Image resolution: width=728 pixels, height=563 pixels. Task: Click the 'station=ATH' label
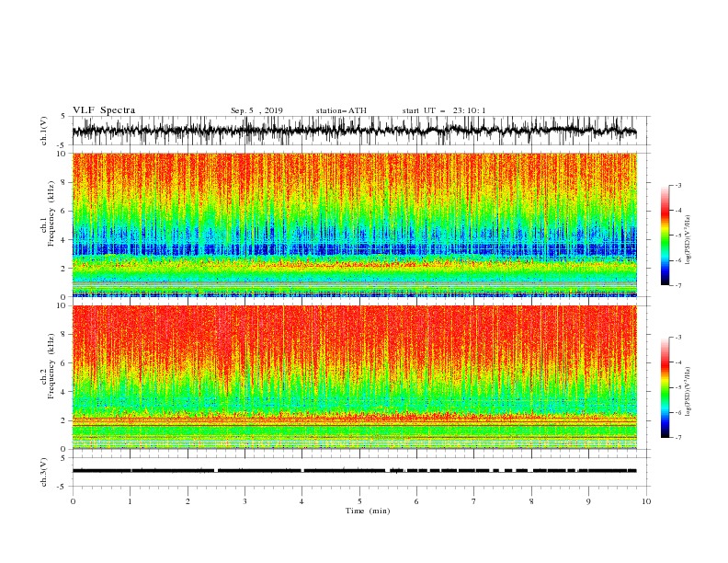point(341,110)
